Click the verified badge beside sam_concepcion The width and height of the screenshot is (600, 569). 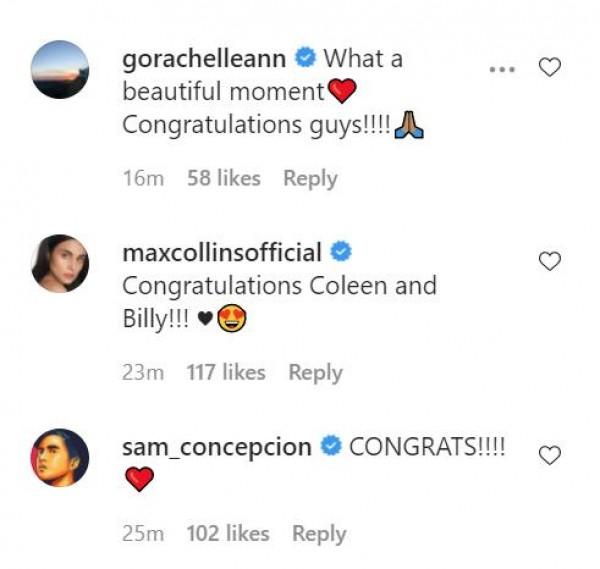coord(331,447)
